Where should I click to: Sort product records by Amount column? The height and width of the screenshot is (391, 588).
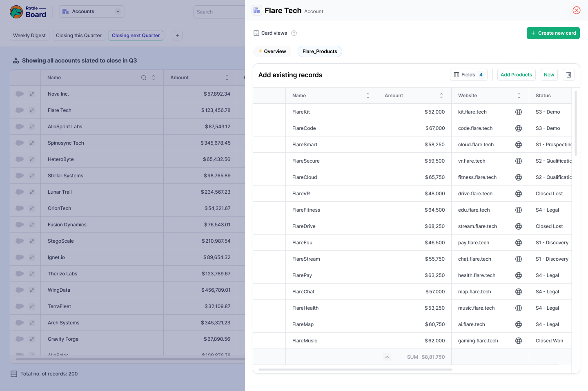441,96
